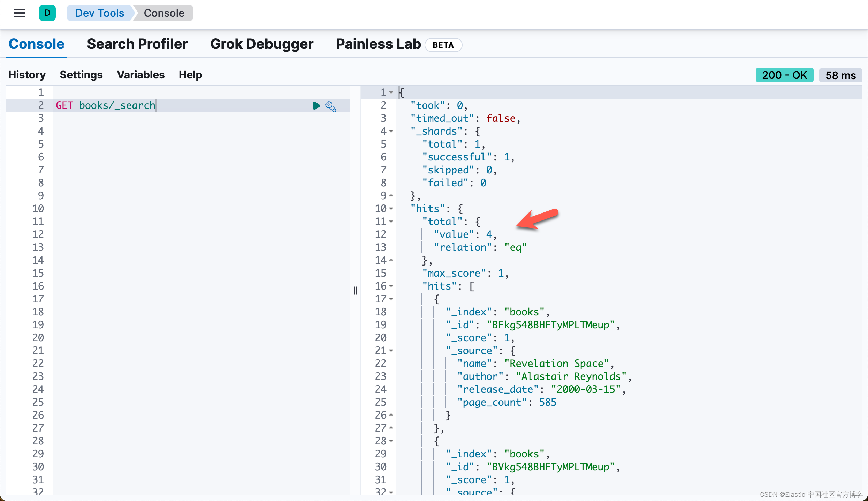
Task: Expand the folded section at line 9
Action: [391, 196]
